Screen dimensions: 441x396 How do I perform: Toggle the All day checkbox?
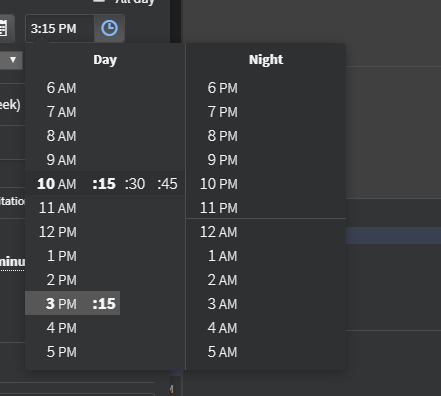tap(99, 1)
